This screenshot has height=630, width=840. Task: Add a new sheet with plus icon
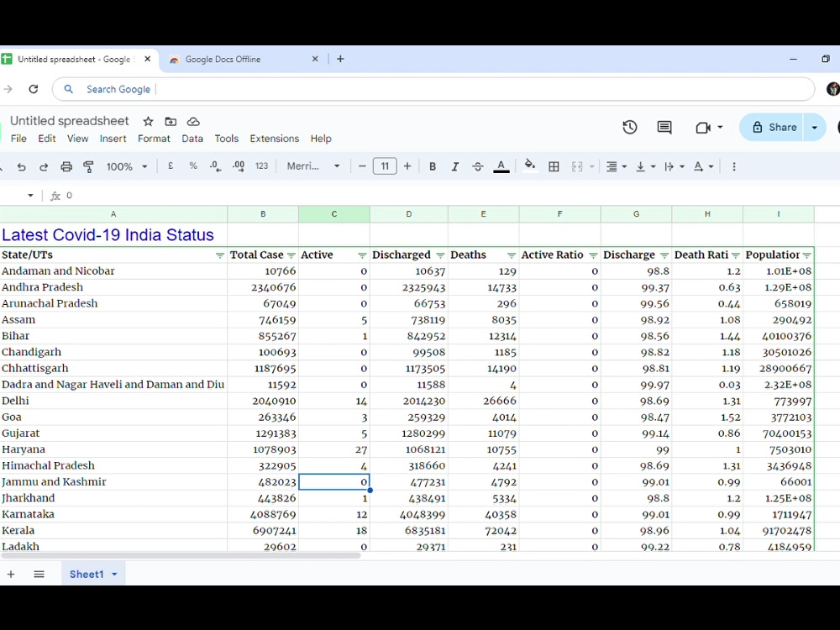11,575
